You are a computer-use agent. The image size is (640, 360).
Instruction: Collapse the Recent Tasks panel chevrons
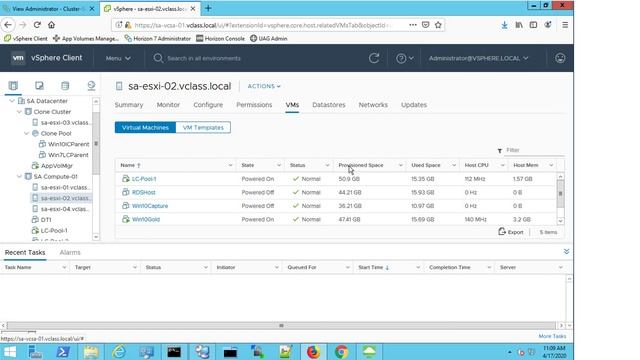(567, 251)
